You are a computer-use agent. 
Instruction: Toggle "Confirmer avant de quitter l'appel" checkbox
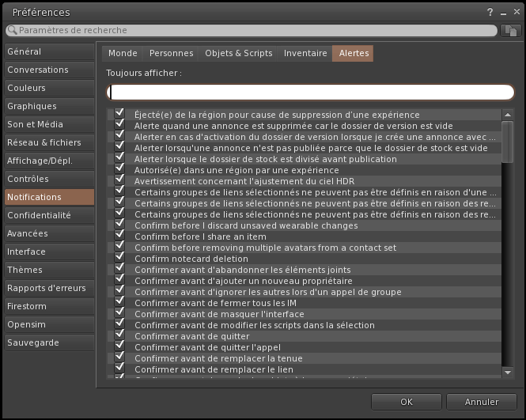click(x=120, y=347)
